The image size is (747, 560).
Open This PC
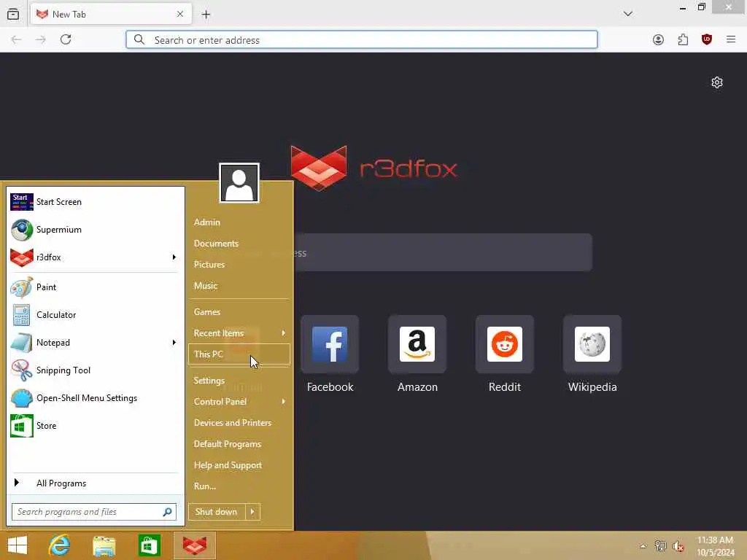coord(239,354)
